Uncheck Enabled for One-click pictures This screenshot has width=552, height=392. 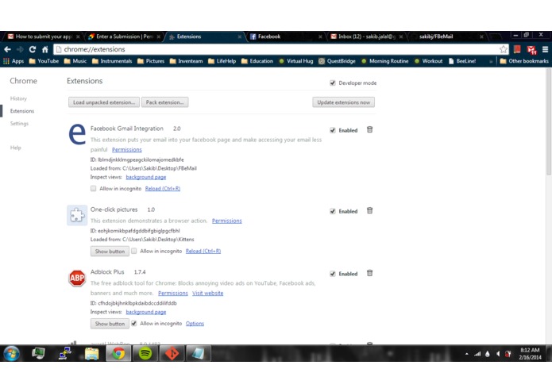(x=332, y=211)
